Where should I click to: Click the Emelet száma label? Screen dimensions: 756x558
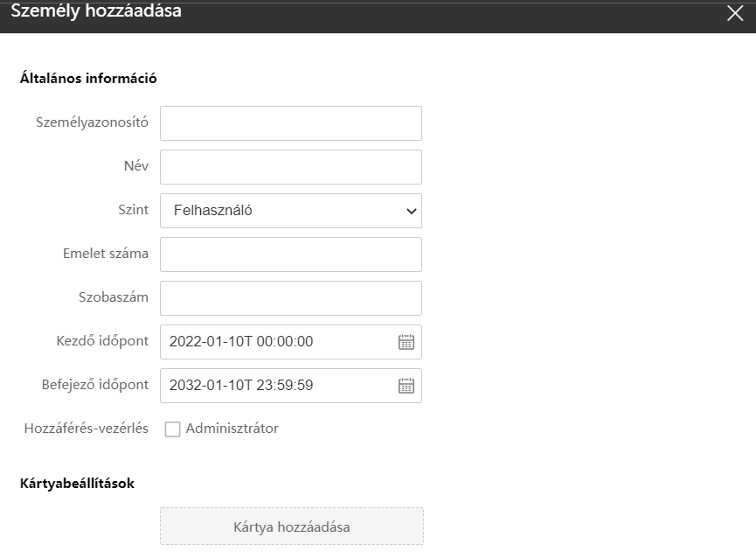tap(106, 253)
